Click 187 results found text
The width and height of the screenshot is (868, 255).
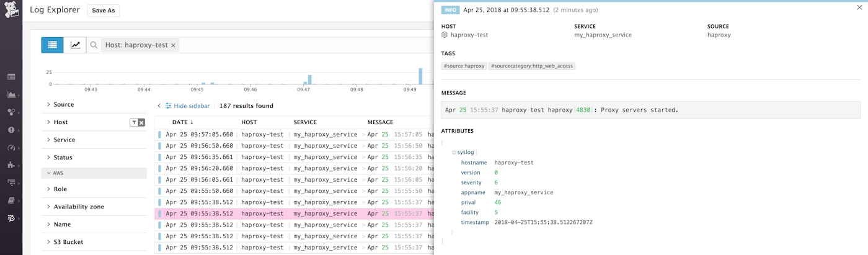[x=246, y=106]
